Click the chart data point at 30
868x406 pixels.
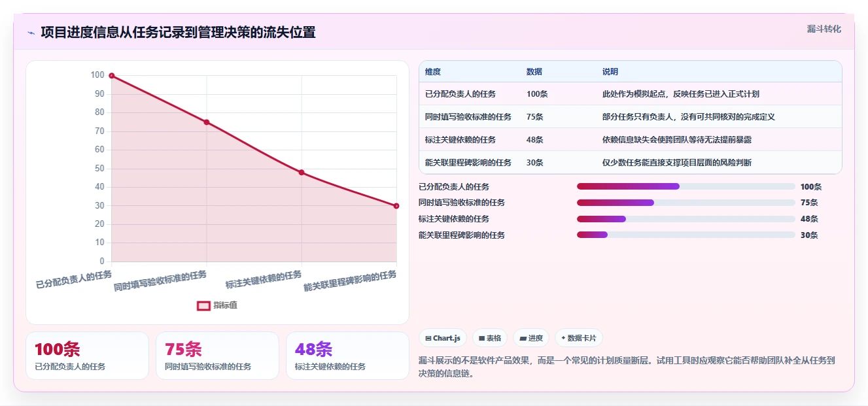(396, 206)
